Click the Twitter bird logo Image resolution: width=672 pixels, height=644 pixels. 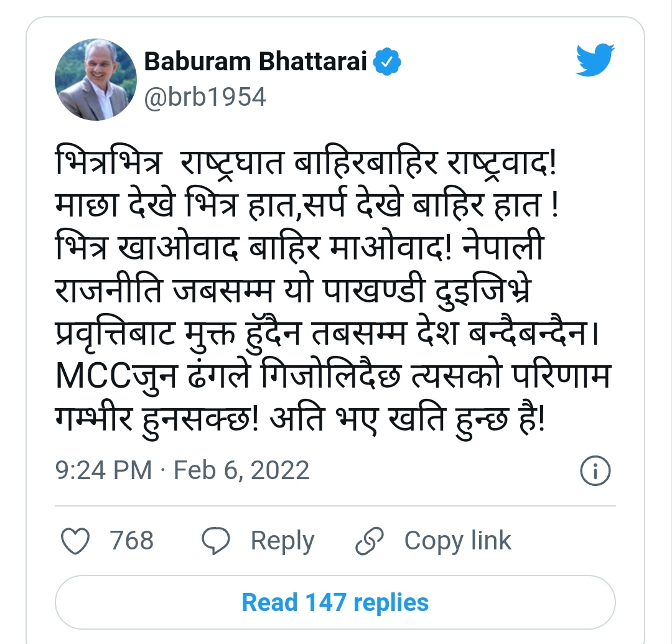point(595,61)
